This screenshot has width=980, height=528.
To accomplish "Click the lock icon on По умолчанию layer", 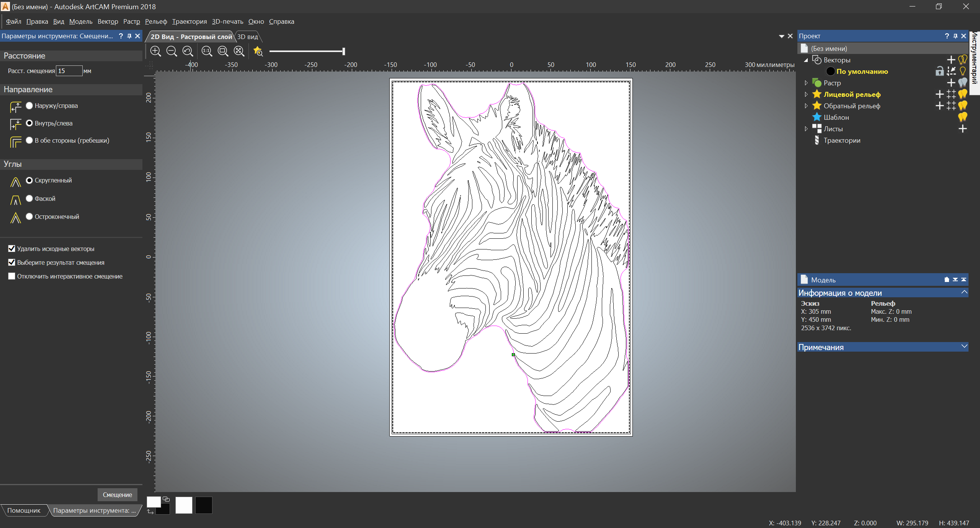I will click(x=939, y=71).
